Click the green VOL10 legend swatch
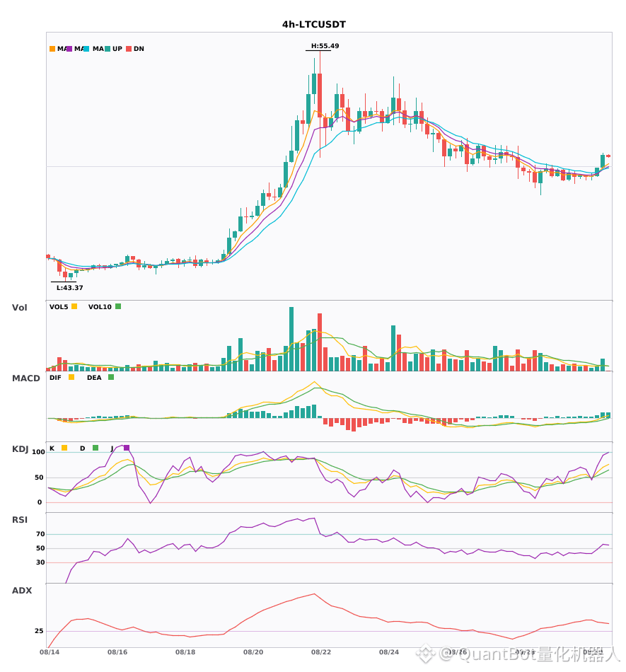Viewport: 626px width, 672px height. 118,306
